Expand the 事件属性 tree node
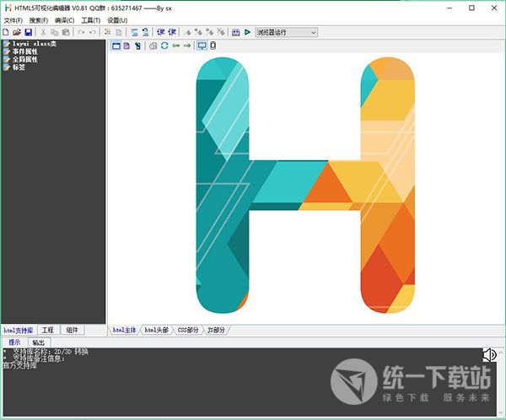The width and height of the screenshot is (506, 420). 7,51
